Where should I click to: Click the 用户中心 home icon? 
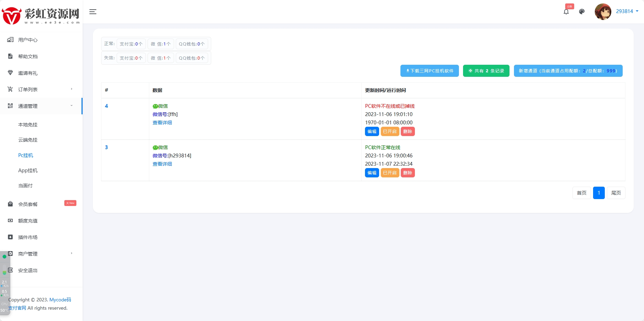point(10,40)
